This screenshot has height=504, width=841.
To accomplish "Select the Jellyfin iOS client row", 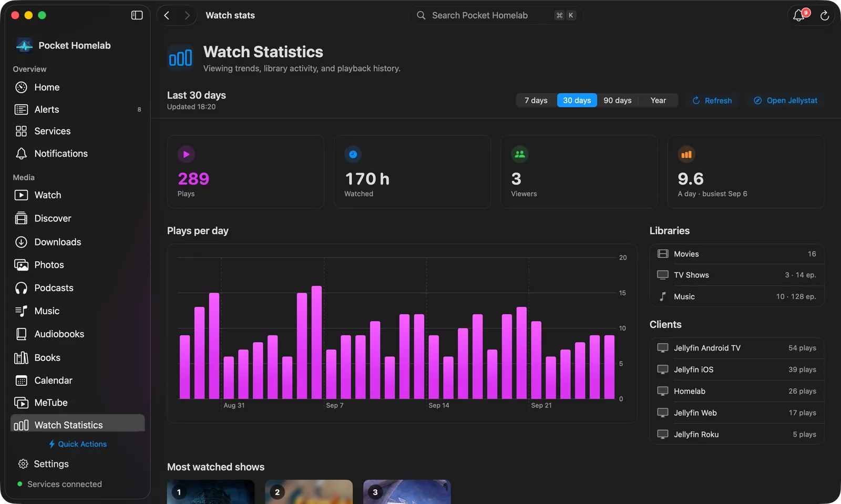I will (737, 369).
